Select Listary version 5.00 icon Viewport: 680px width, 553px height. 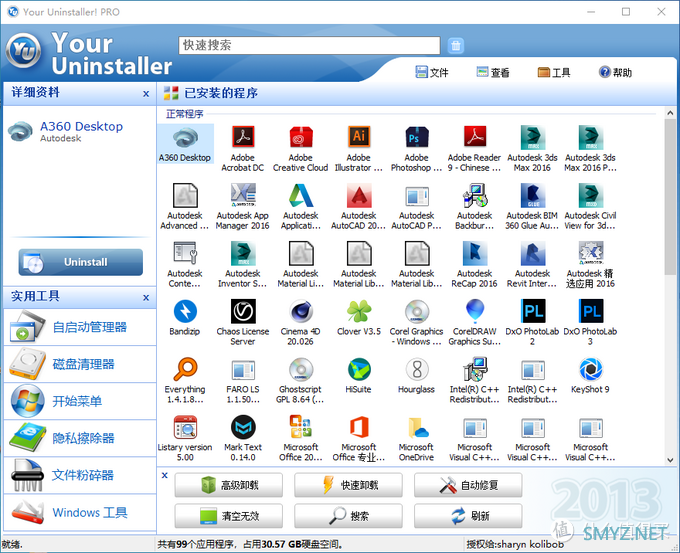(185, 427)
